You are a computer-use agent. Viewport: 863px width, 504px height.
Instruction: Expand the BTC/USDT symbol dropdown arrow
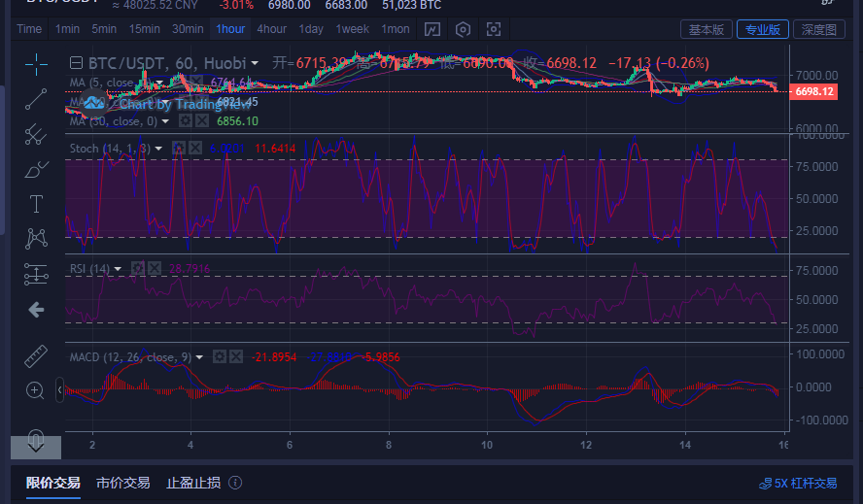[255, 64]
